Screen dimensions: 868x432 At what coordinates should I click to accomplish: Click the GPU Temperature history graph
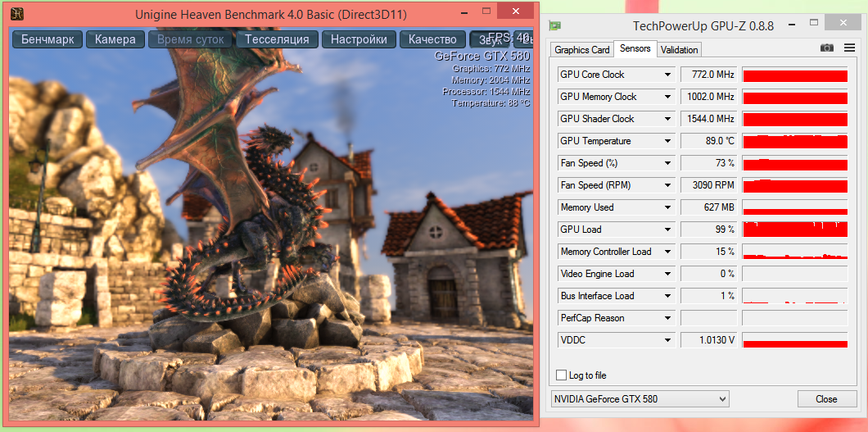(795, 141)
